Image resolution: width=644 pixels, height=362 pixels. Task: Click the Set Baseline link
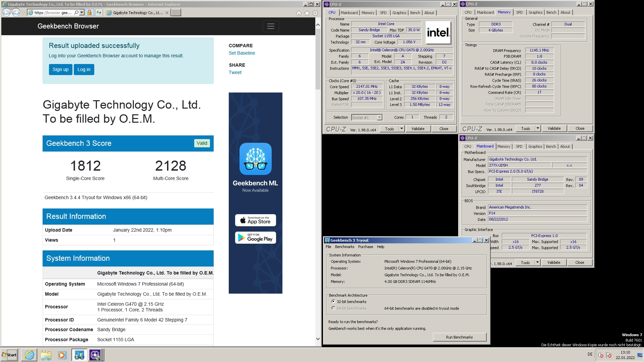(x=242, y=53)
